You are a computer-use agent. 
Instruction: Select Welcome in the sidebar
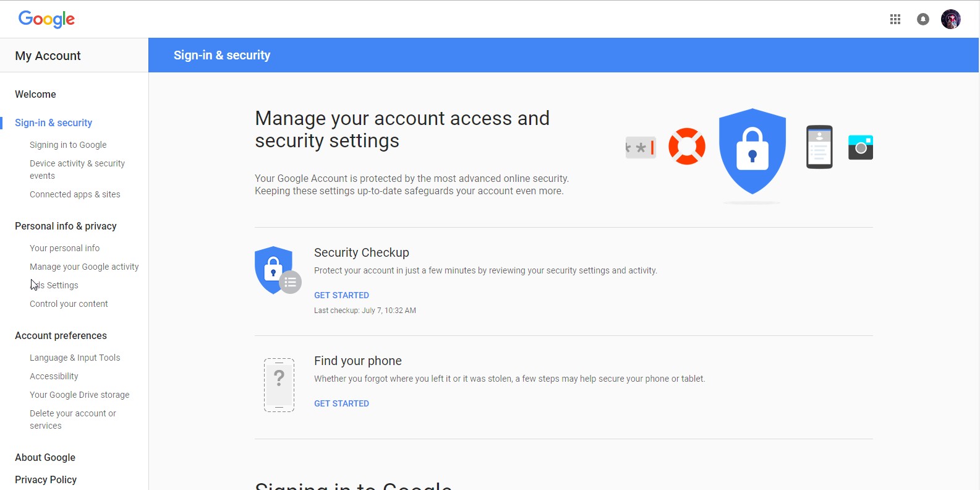35,94
